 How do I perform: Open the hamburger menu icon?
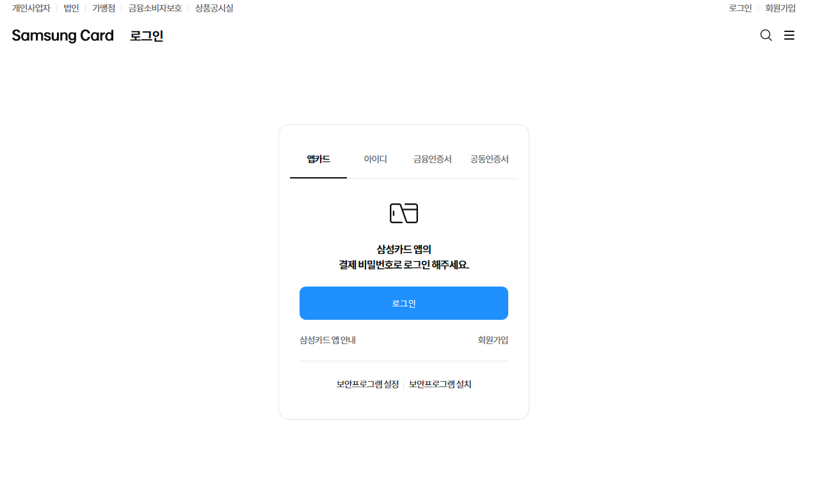click(x=789, y=35)
